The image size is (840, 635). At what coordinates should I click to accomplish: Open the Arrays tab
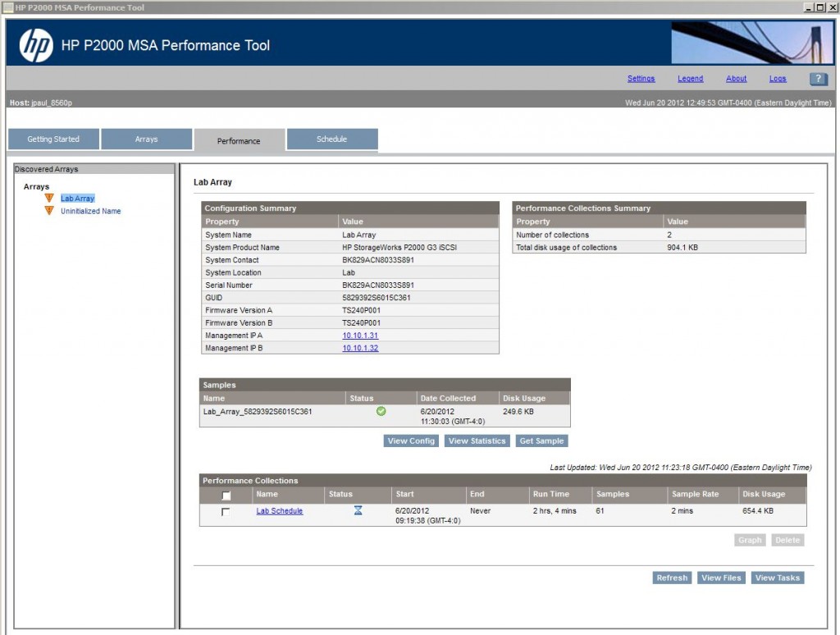click(x=146, y=139)
